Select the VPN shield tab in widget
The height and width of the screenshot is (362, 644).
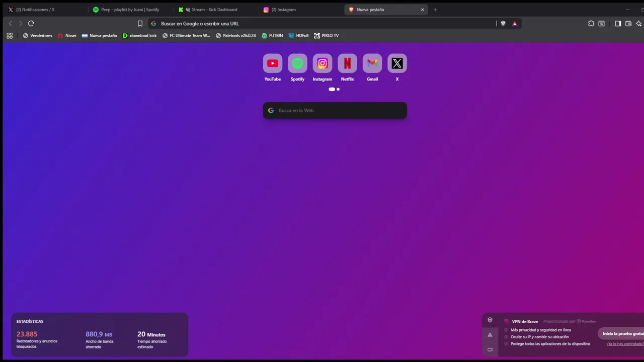(490, 320)
